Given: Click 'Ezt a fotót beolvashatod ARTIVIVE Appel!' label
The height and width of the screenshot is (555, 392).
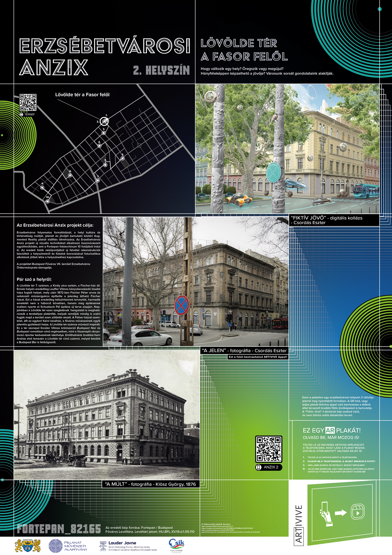Looking at the screenshot, I should tap(258, 357).
